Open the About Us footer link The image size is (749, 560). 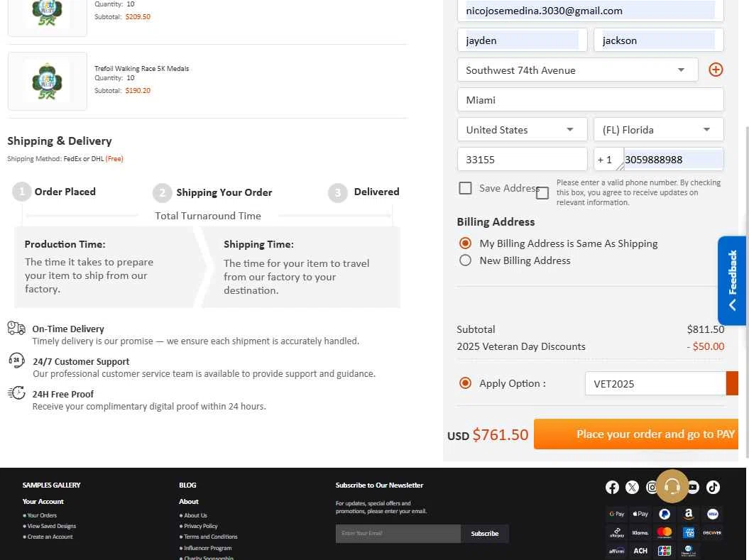pyautogui.click(x=195, y=515)
